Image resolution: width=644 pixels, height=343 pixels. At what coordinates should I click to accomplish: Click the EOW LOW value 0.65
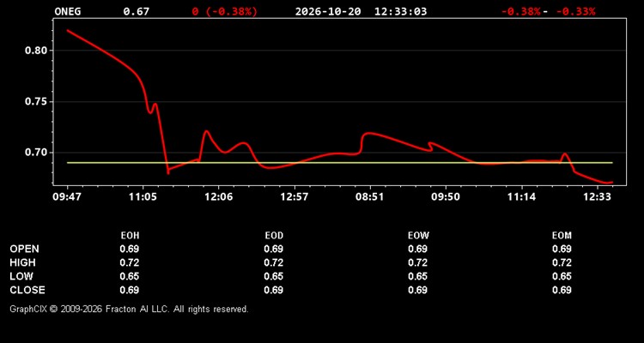click(x=417, y=276)
